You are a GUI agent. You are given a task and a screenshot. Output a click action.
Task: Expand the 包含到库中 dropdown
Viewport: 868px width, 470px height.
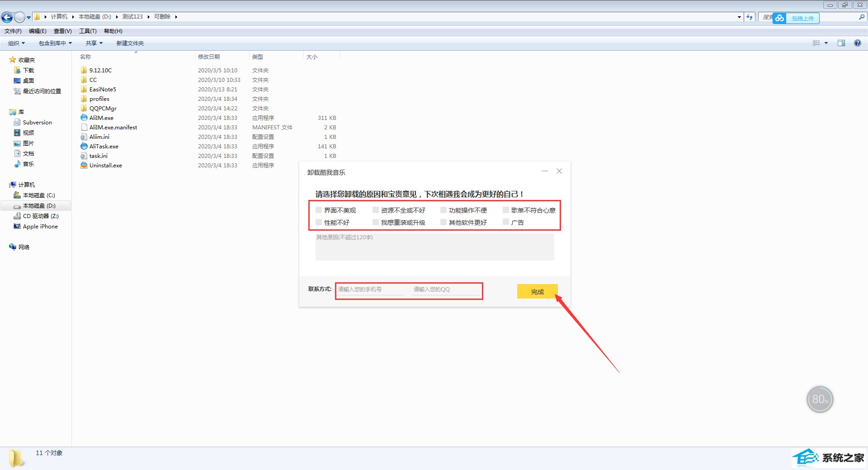55,43
